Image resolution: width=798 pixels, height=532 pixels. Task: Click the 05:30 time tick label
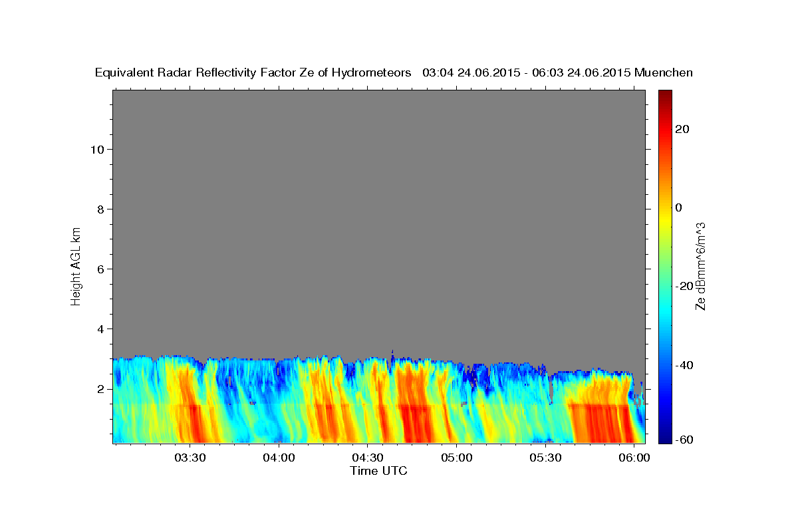coord(545,458)
